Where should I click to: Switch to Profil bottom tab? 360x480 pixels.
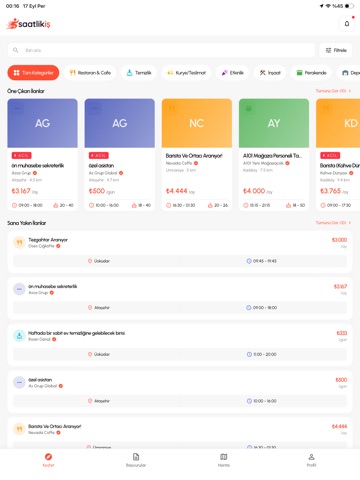click(311, 460)
